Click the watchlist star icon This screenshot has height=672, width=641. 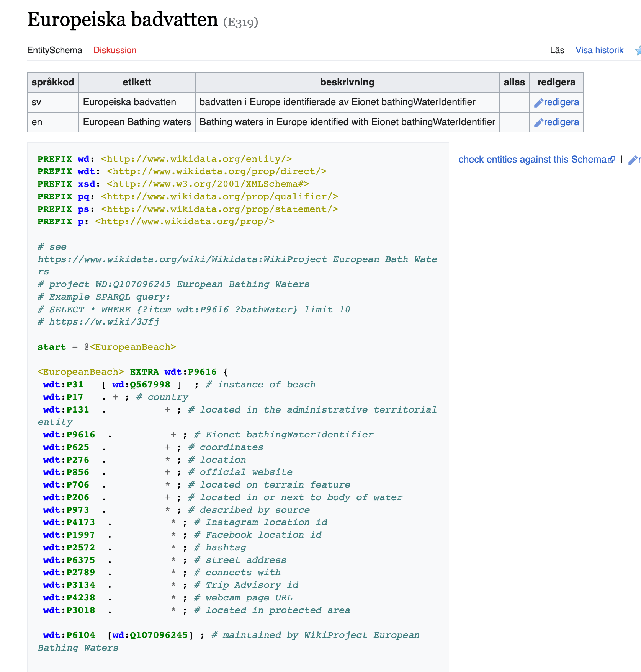pos(638,51)
